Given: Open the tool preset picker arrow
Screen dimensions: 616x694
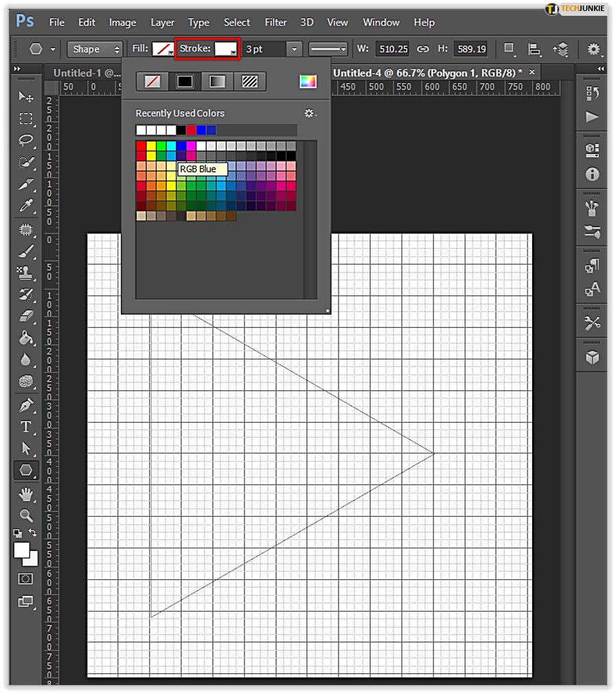Looking at the screenshot, I should click(x=53, y=49).
